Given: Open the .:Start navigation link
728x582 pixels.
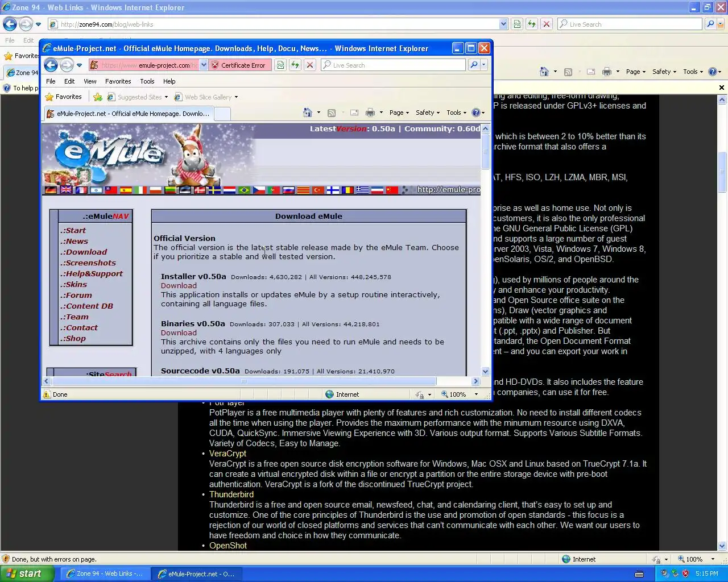Looking at the screenshot, I should pos(73,230).
